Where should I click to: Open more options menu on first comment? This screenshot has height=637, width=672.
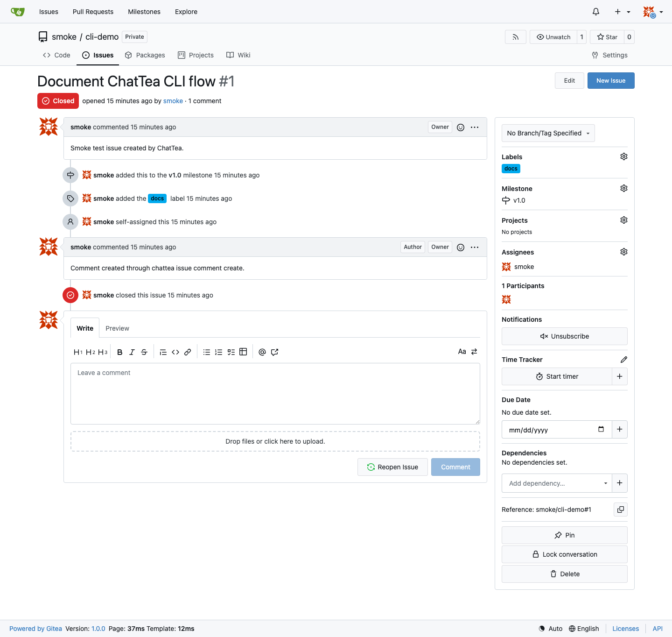click(475, 127)
